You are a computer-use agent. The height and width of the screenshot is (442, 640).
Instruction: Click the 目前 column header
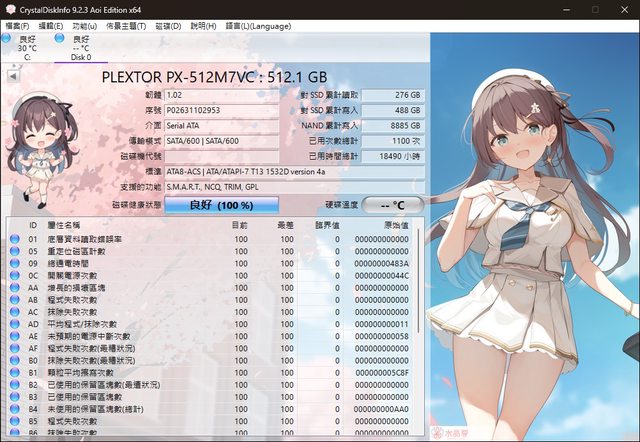(240, 225)
